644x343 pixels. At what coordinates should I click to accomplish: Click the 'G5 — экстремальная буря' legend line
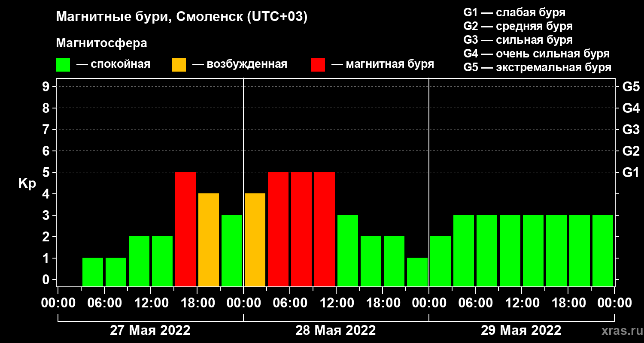coord(538,68)
